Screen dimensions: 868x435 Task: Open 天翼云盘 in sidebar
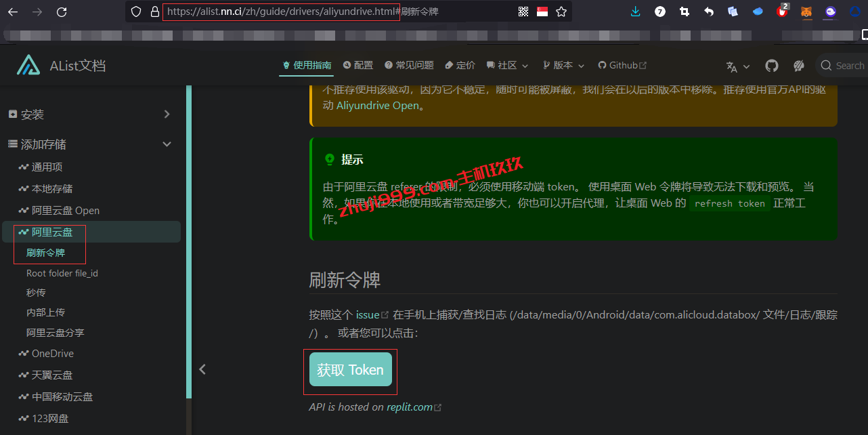(45, 375)
